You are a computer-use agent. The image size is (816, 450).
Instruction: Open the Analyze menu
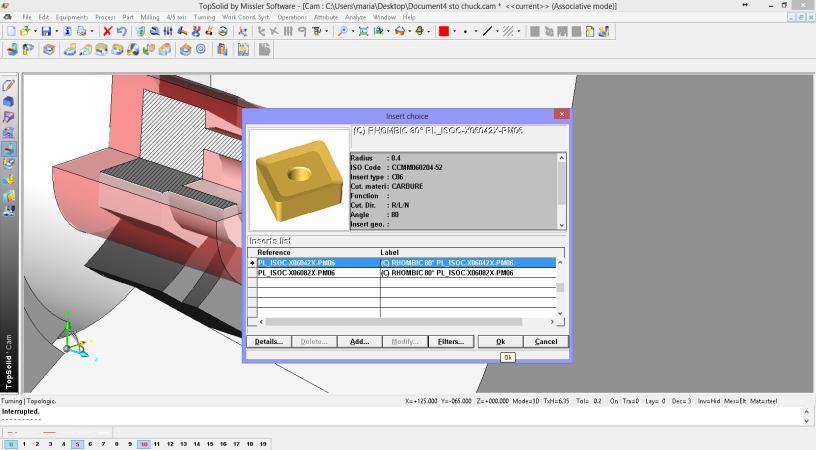[x=355, y=17]
